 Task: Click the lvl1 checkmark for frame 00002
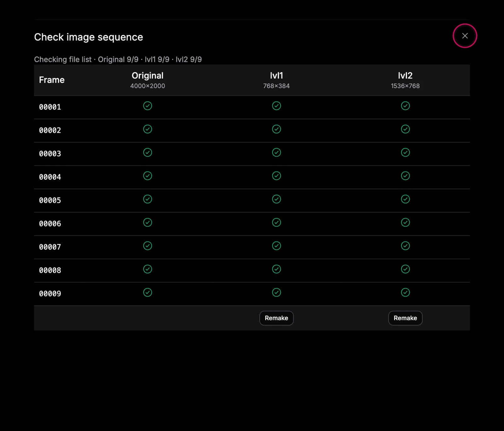coord(276,129)
